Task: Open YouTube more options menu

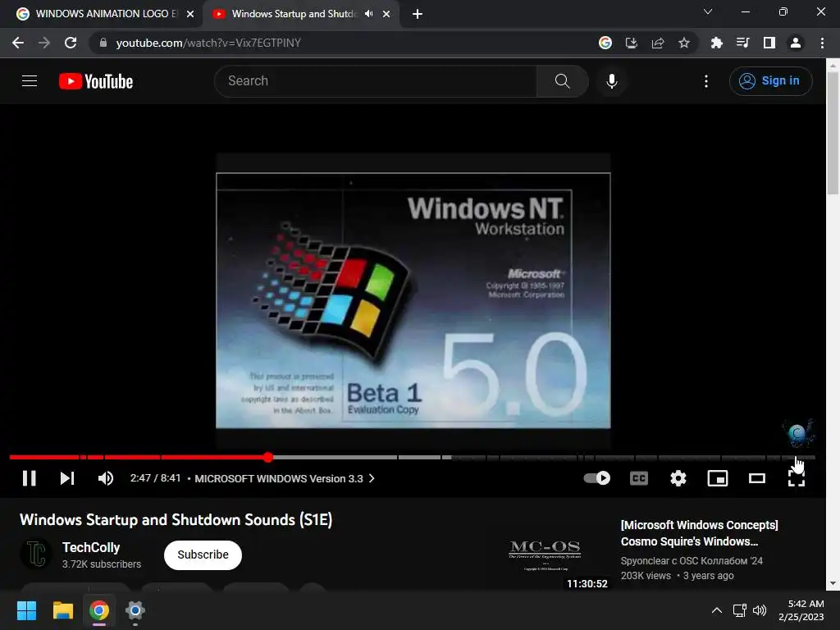Action: pyautogui.click(x=706, y=81)
